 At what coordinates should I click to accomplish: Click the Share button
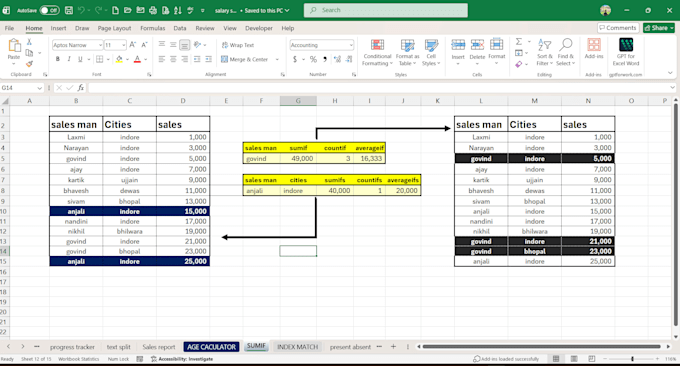pos(659,28)
